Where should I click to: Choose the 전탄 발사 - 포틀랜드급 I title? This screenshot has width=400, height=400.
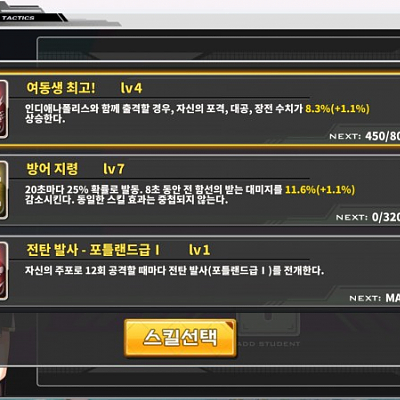[93, 250]
